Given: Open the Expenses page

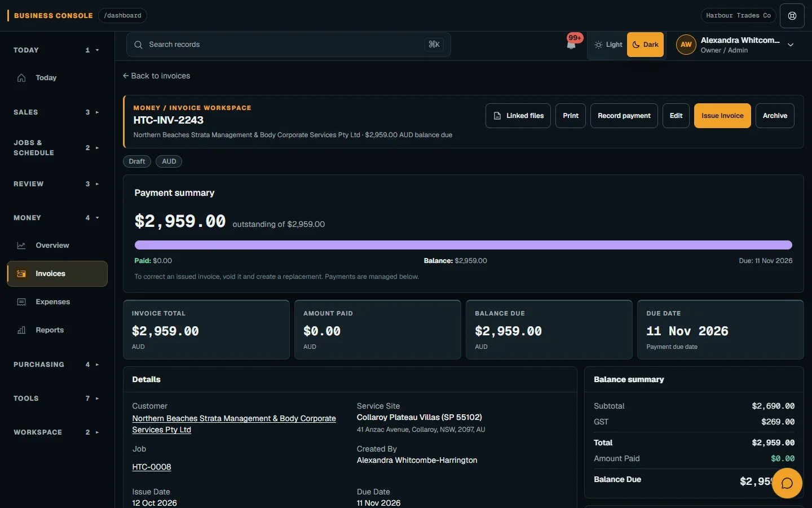Looking at the screenshot, I should [57, 302].
